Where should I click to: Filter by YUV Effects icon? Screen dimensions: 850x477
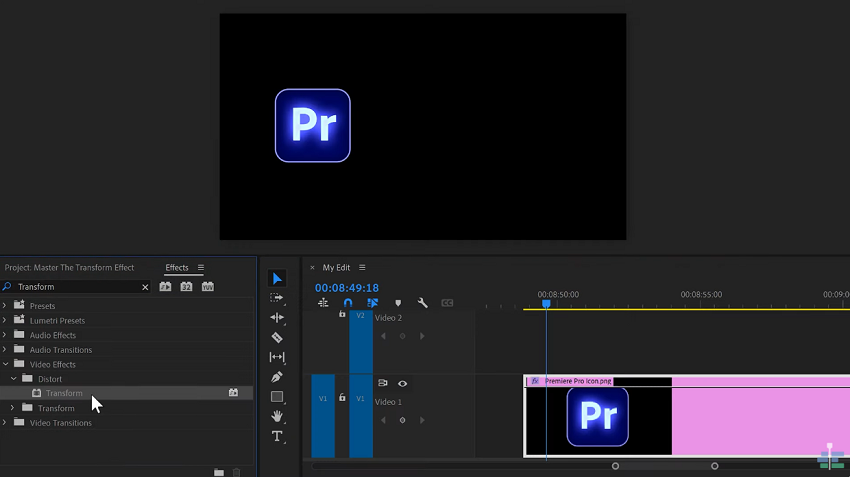point(208,287)
